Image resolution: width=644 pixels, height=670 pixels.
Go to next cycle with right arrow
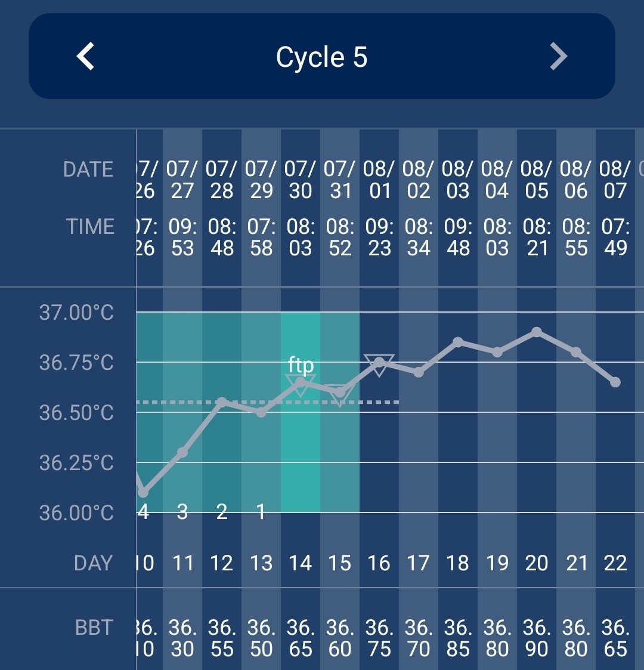[558, 57]
